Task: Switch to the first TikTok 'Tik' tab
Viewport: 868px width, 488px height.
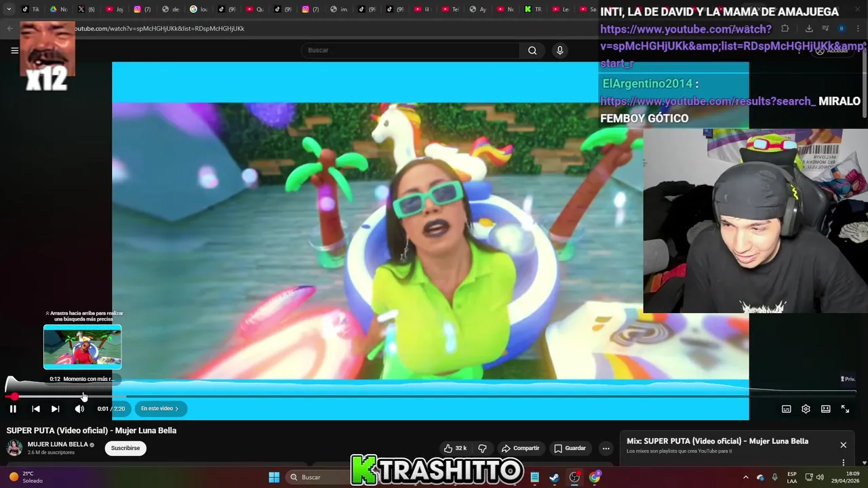Action: (x=31, y=9)
